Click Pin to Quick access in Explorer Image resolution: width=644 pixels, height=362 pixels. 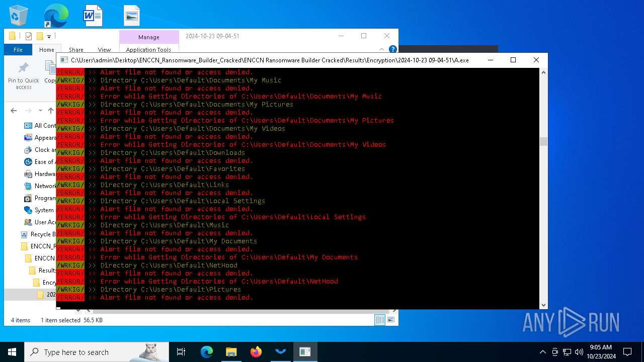pyautogui.click(x=24, y=76)
